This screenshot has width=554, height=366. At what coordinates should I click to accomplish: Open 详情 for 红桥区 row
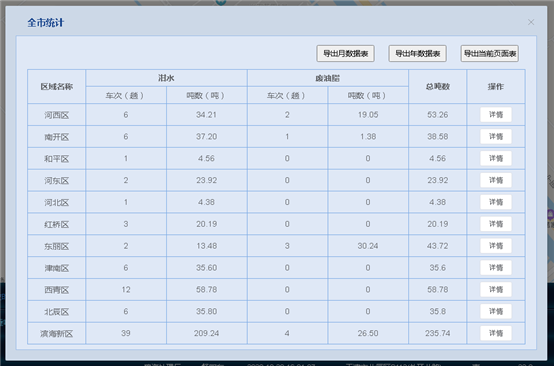(x=496, y=224)
